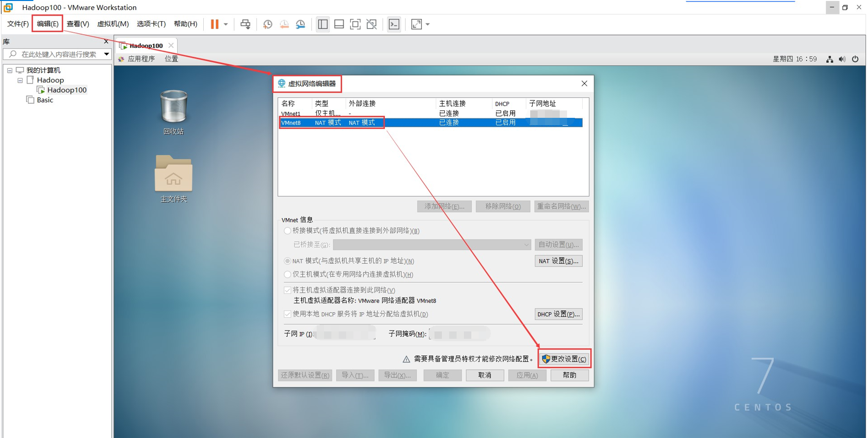Click the CentOS volume speaker icon
868x438 pixels.
click(842, 59)
